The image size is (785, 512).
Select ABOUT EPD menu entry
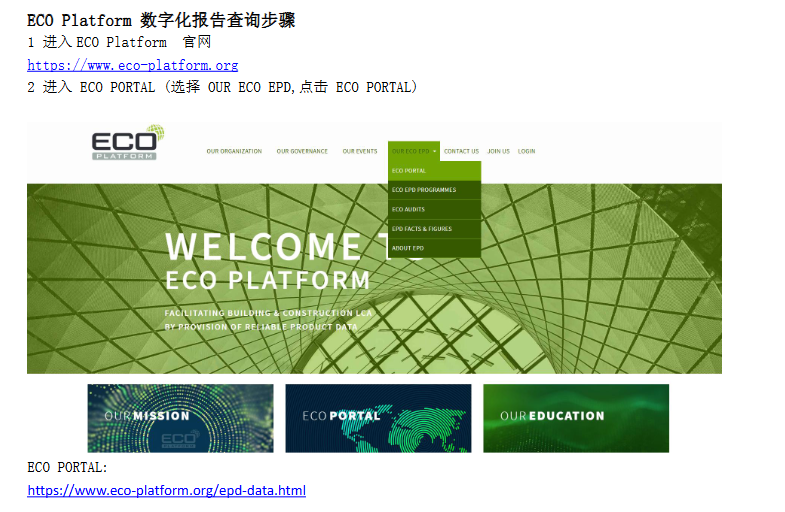(434, 248)
